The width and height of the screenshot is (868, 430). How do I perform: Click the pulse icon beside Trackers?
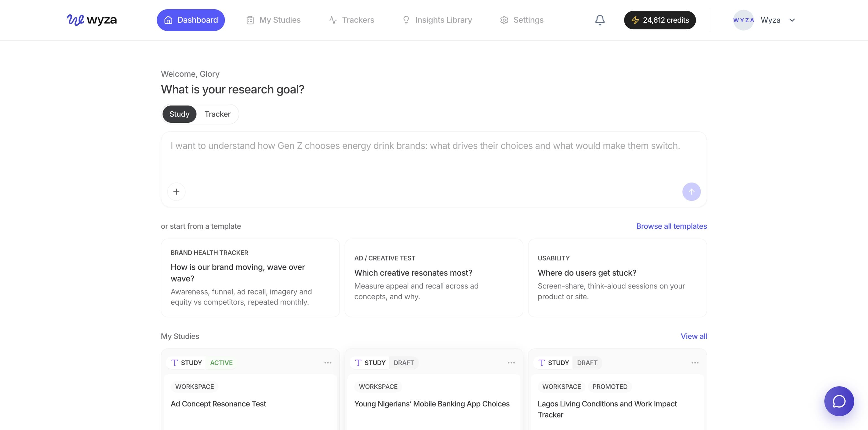333,20
